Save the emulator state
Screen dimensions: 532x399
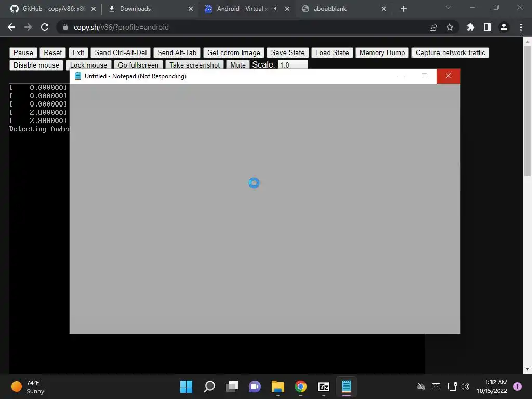(288, 52)
